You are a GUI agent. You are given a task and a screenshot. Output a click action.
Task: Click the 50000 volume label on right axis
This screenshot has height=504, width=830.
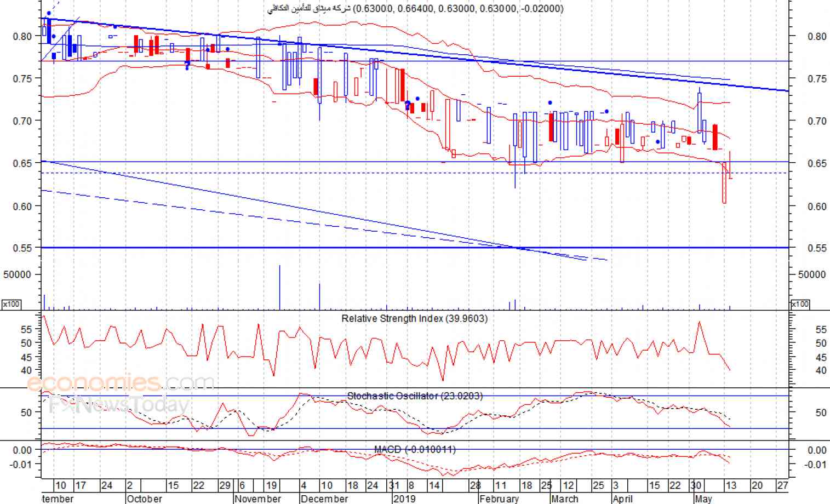point(812,274)
